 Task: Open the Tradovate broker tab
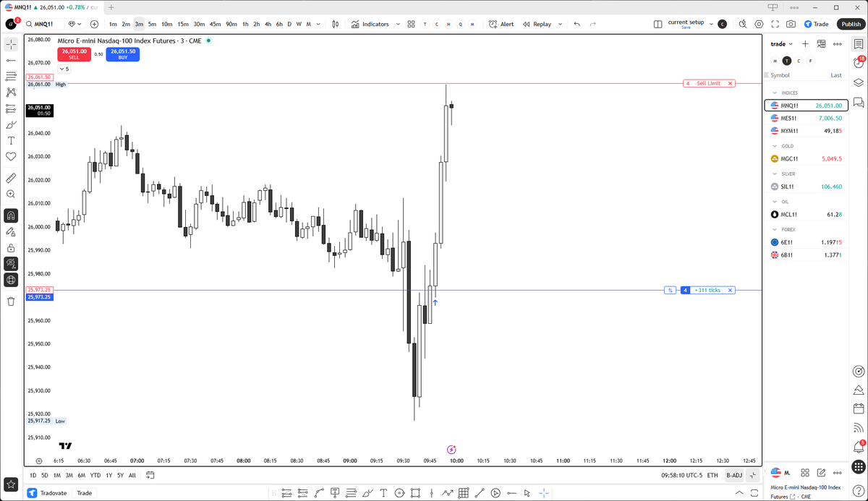click(48, 493)
